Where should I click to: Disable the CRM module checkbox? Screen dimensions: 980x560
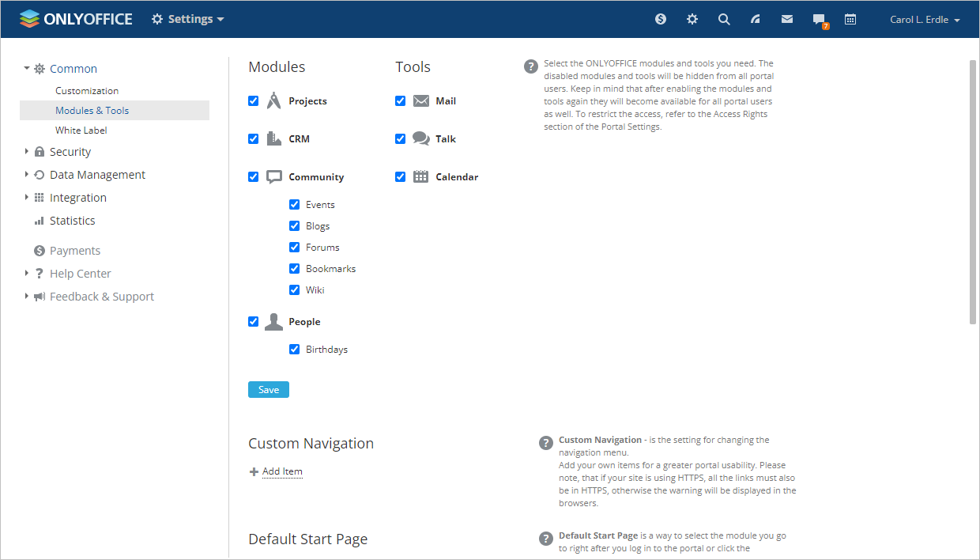tap(254, 139)
